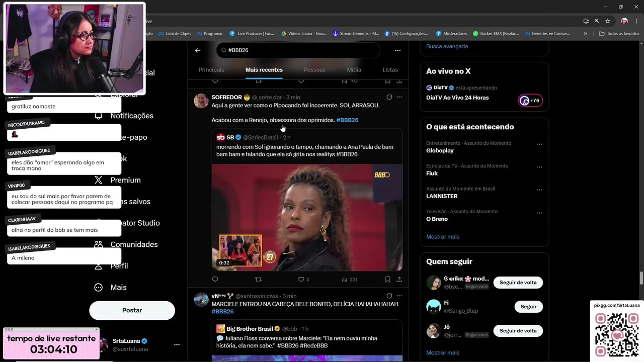The height and width of the screenshot is (362, 644).
Task: Open Rocker BMX bookmark
Action: coord(496,34)
